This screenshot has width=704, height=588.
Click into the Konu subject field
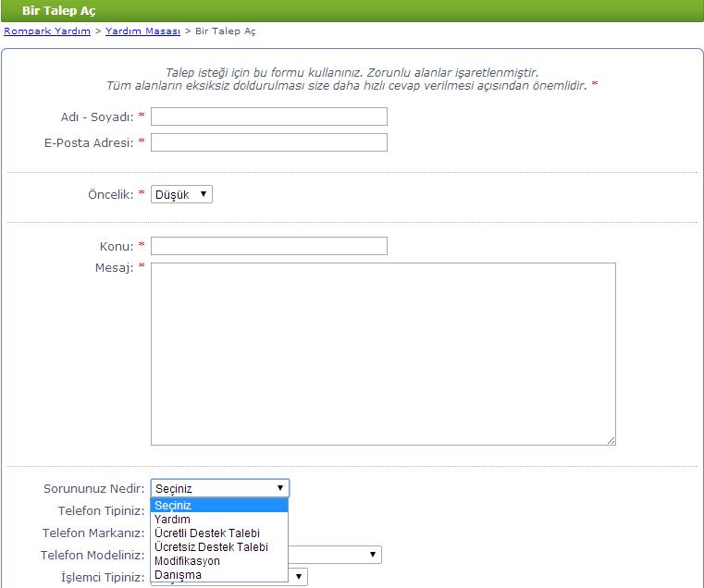coord(268,246)
